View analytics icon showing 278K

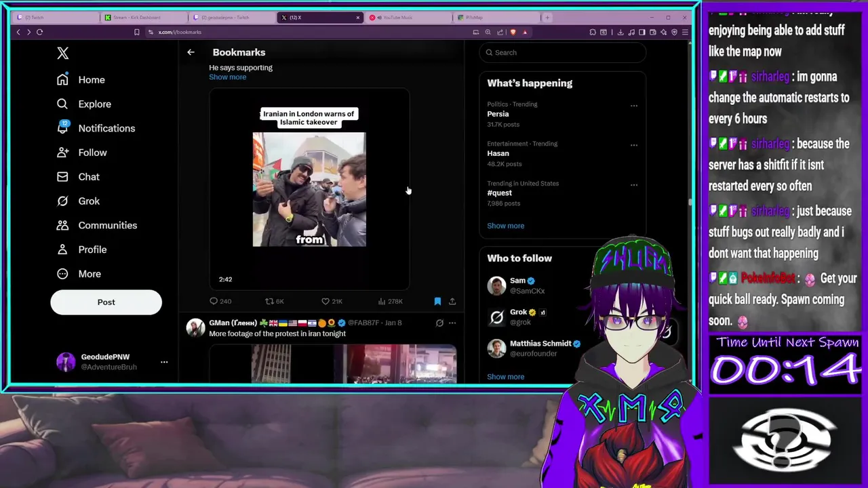tap(382, 302)
